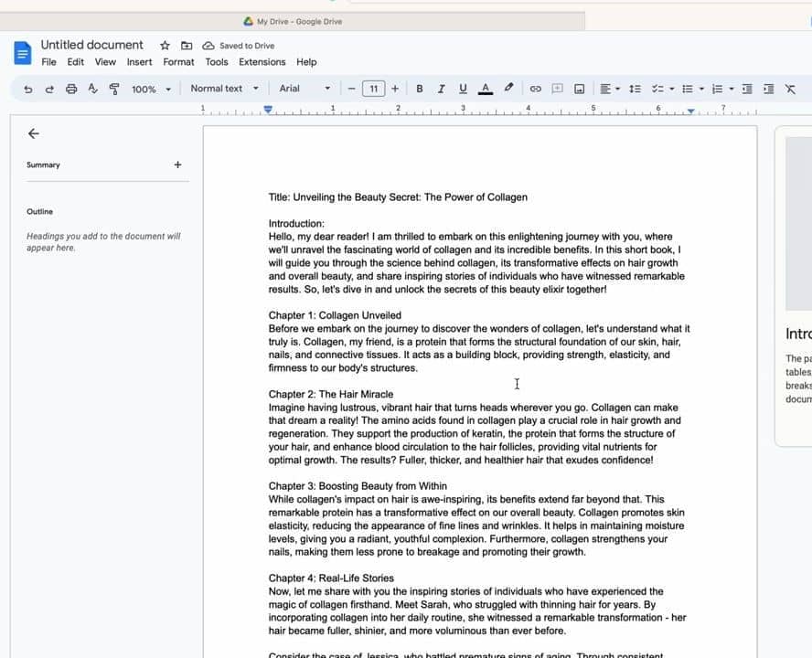
Task: Insert an image
Action: 579,89
